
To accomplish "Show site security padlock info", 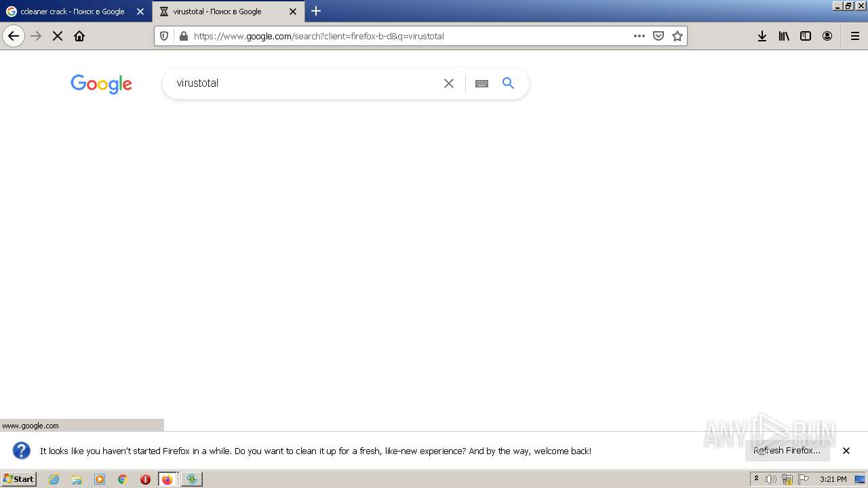I will pos(183,36).
